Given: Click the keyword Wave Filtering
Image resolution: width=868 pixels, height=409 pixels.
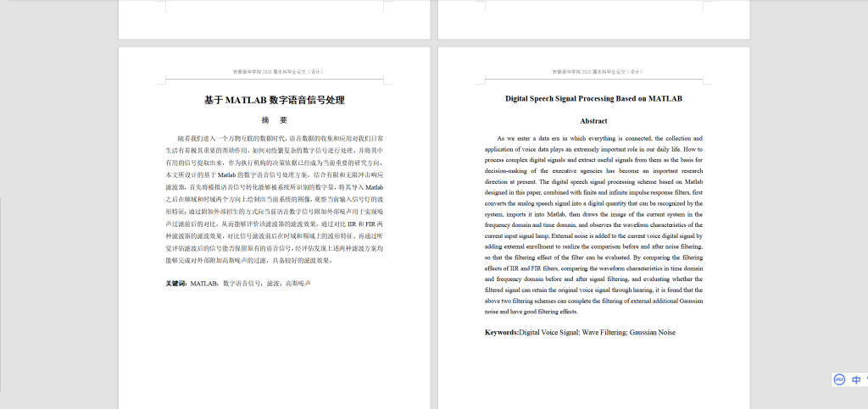Looking at the screenshot, I should point(604,333).
